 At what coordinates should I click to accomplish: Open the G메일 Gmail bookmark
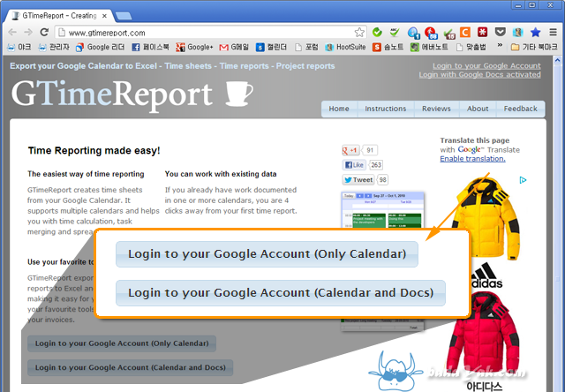[234, 47]
